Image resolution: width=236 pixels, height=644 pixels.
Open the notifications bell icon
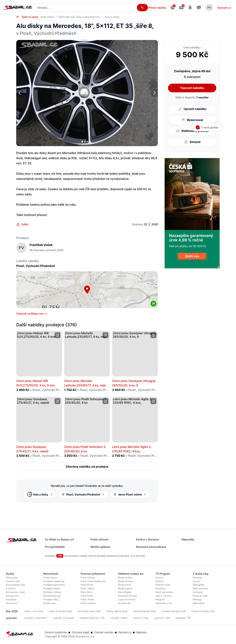pos(190,8)
